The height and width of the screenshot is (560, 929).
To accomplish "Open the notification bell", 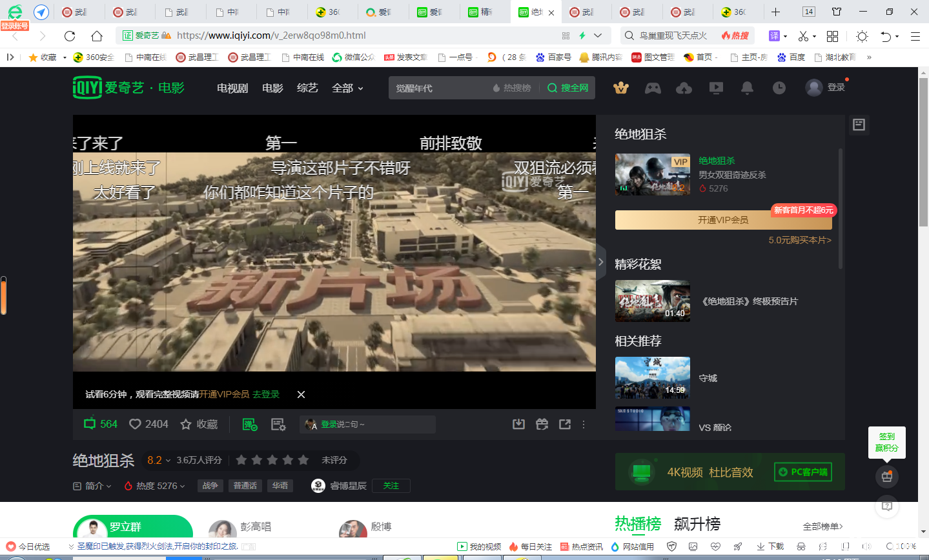I will coord(747,88).
